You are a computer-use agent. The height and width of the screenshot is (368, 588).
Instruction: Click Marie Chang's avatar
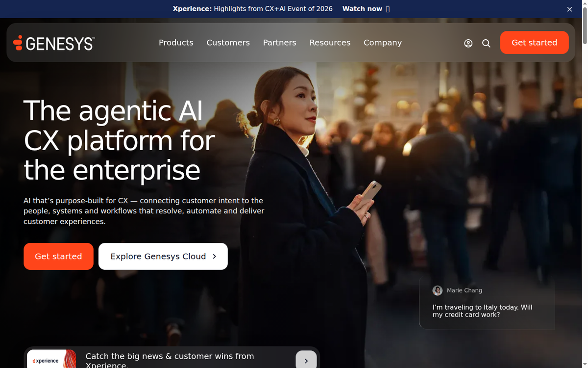438,290
